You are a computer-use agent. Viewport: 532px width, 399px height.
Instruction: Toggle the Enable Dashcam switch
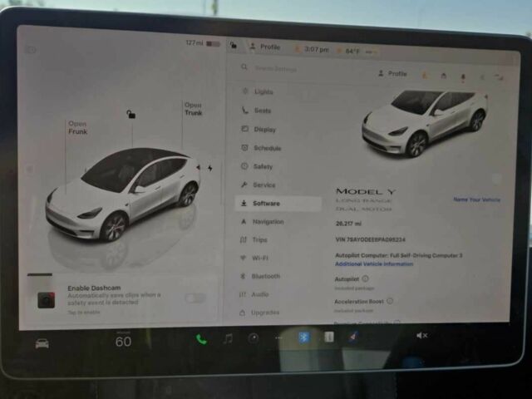point(195,298)
